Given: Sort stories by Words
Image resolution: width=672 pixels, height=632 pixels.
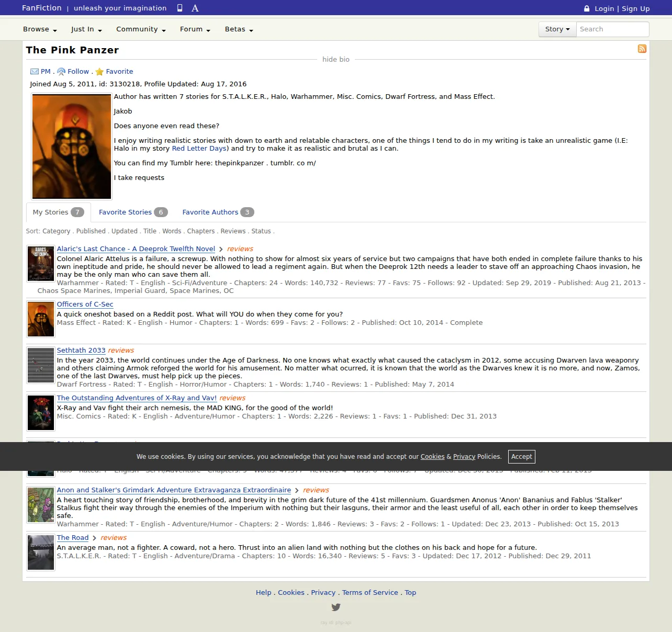Looking at the screenshot, I should pyautogui.click(x=172, y=231).
